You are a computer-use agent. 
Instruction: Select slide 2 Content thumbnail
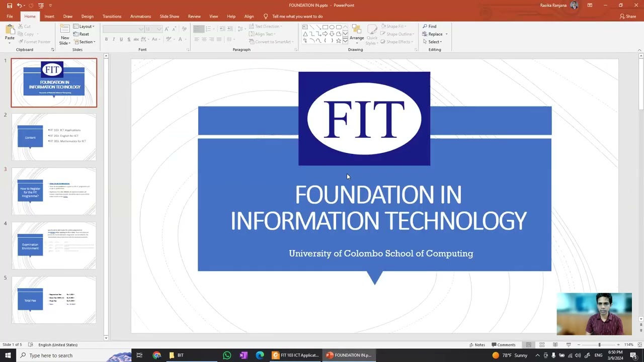(54, 137)
